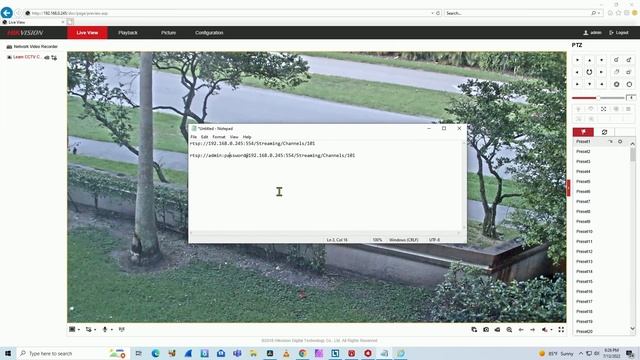The width and height of the screenshot is (640, 360).
Task: Adjust the PTZ speed slider
Action: coord(598,98)
